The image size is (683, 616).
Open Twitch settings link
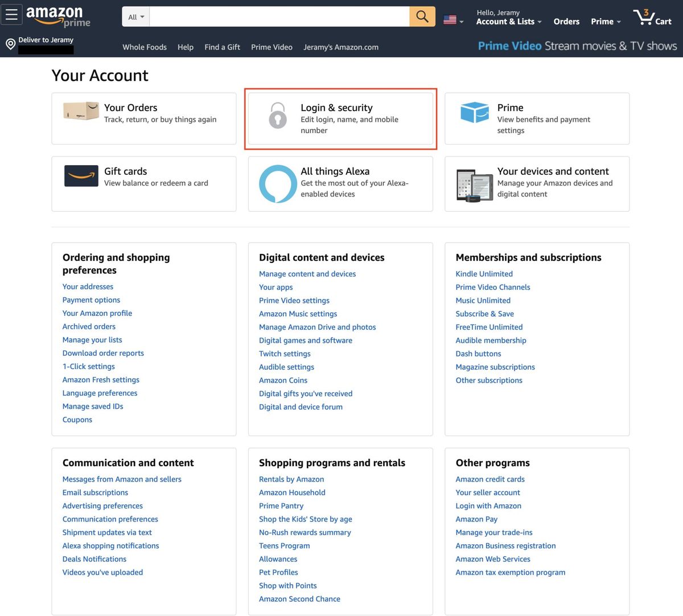tap(285, 354)
